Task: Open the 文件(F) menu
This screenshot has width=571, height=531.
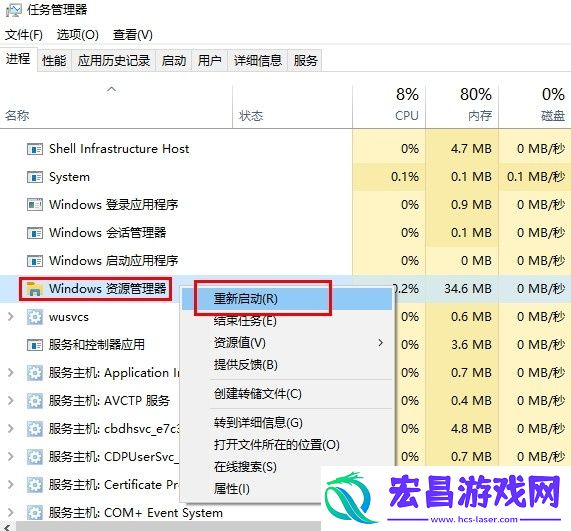Action: (x=24, y=35)
